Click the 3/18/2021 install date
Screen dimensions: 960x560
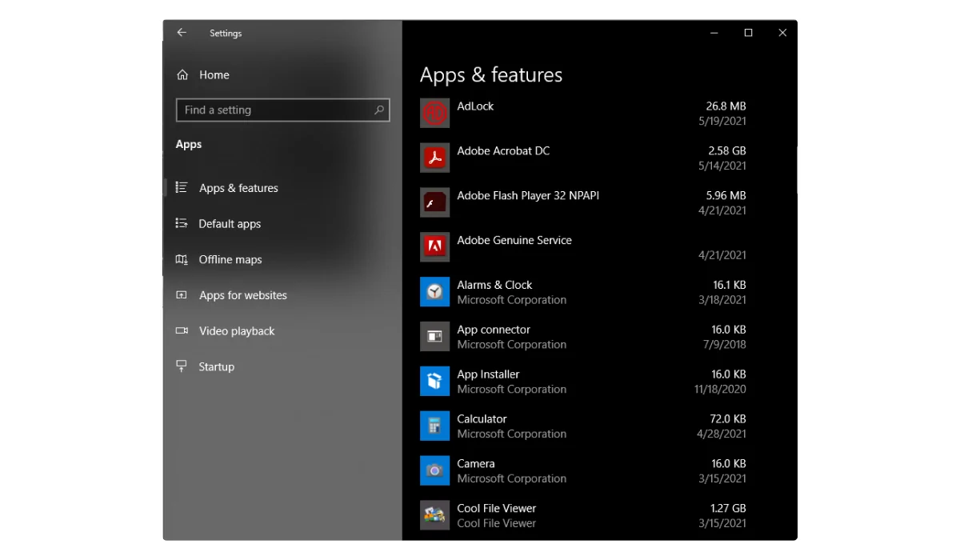pos(722,300)
